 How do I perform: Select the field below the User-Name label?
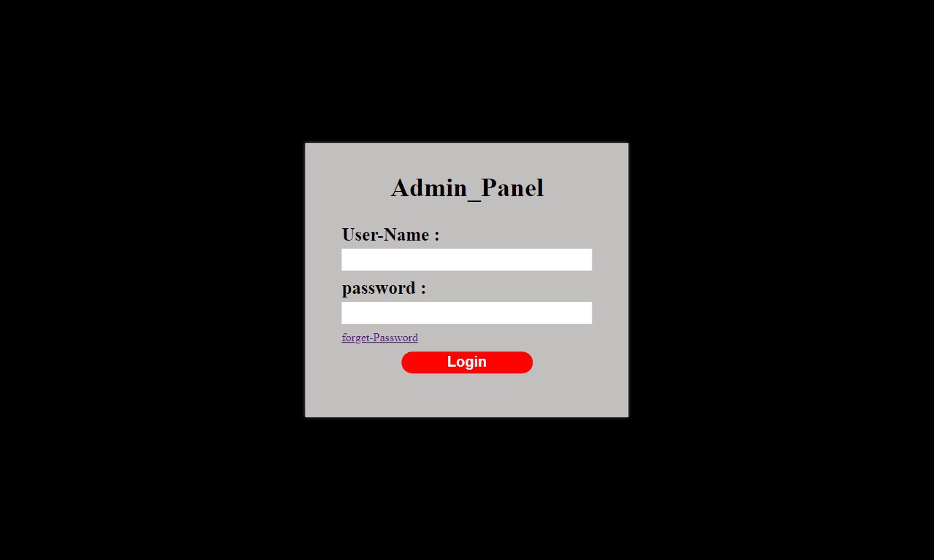coord(466,260)
